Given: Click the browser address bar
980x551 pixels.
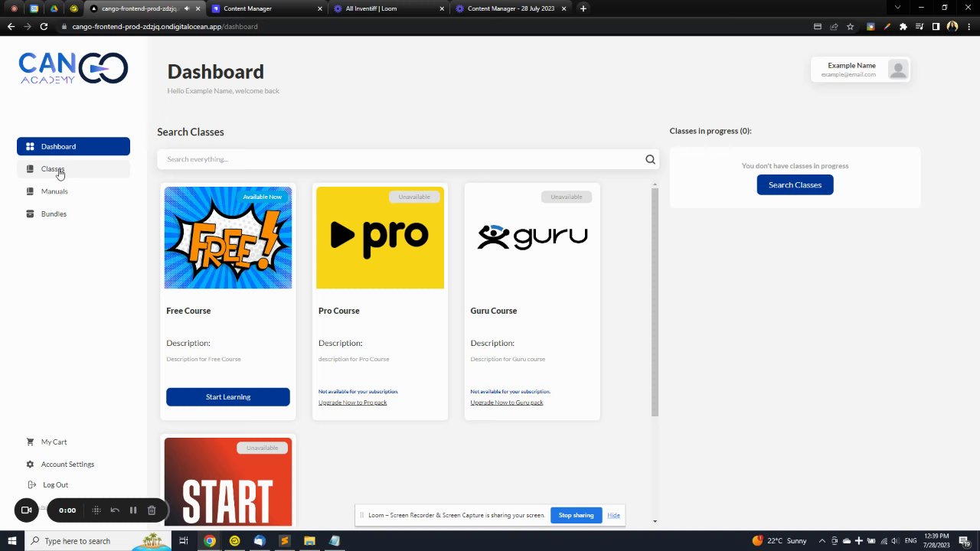Looking at the screenshot, I should click(x=429, y=26).
